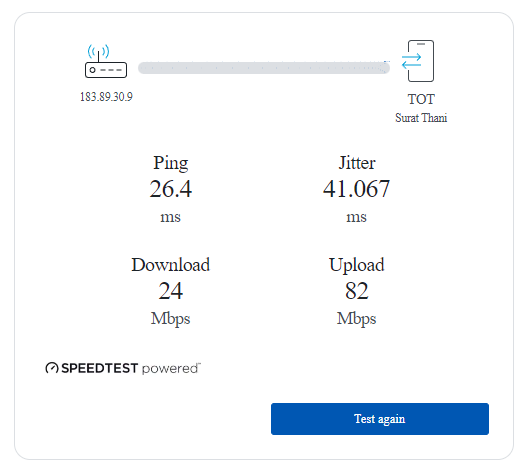520x467 pixels.
Task: Click the TOT server name
Action: tap(421, 99)
